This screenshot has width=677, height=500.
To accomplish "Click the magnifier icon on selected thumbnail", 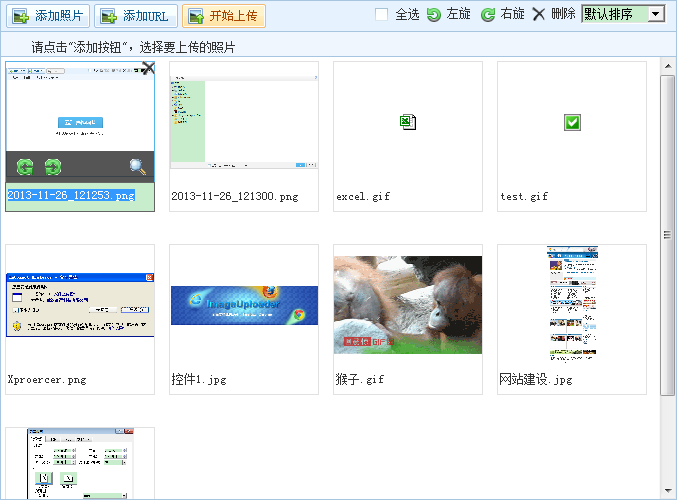I will tap(138, 167).
